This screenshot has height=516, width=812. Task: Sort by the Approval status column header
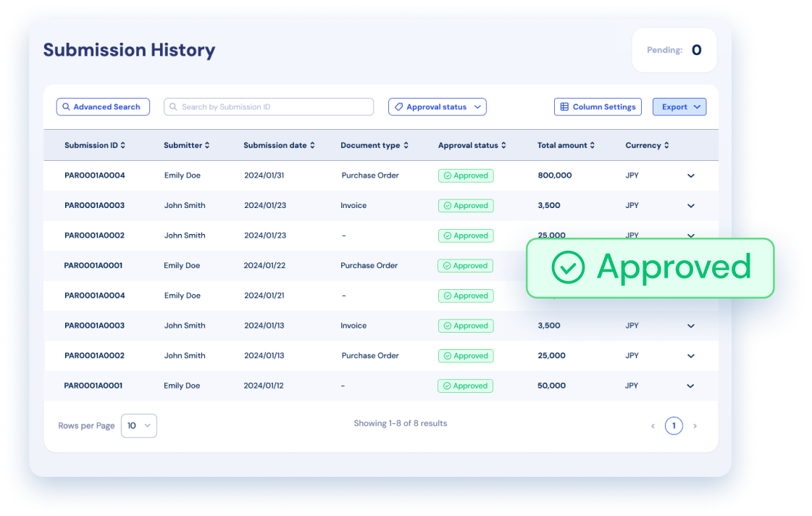point(472,145)
